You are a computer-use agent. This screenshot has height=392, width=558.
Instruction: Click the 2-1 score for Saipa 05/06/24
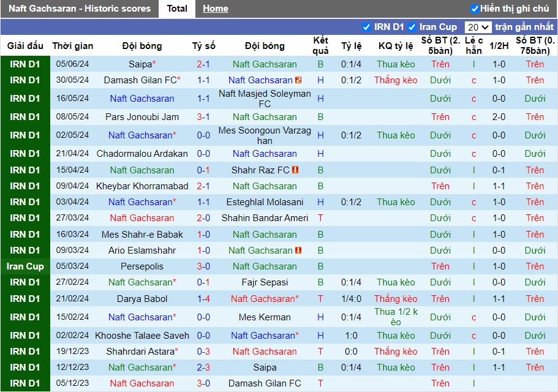pos(203,64)
